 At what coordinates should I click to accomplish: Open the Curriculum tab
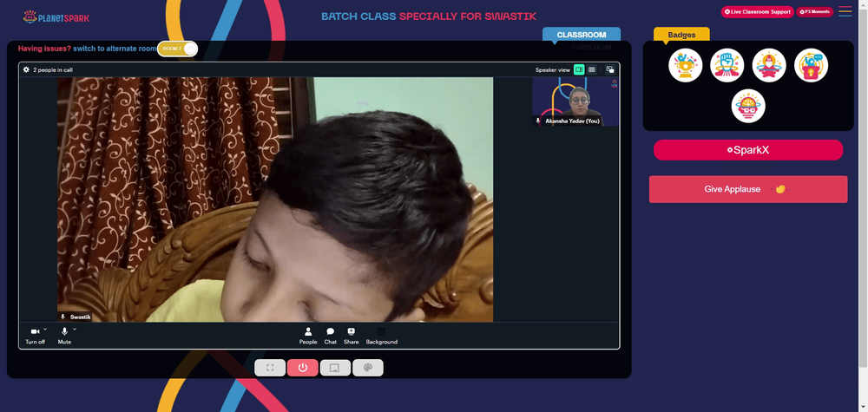pyautogui.click(x=591, y=48)
